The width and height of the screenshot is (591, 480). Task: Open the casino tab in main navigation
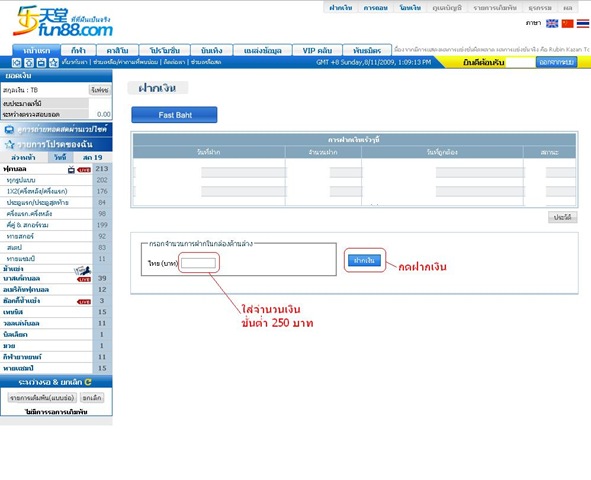coord(117,50)
